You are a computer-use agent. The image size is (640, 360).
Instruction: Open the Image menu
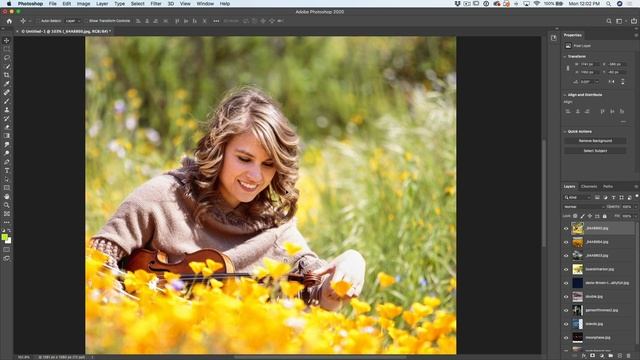click(x=83, y=4)
